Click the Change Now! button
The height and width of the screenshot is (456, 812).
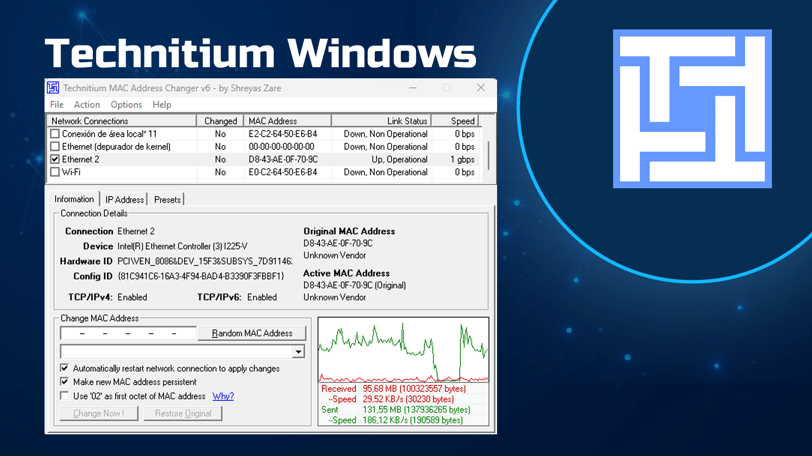point(98,414)
